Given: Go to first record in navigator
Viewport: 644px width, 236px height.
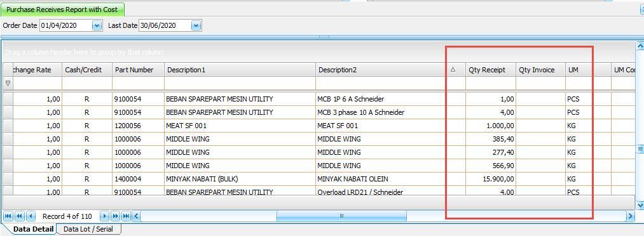Looking at the screenshot, I should (x=8, y=216).
